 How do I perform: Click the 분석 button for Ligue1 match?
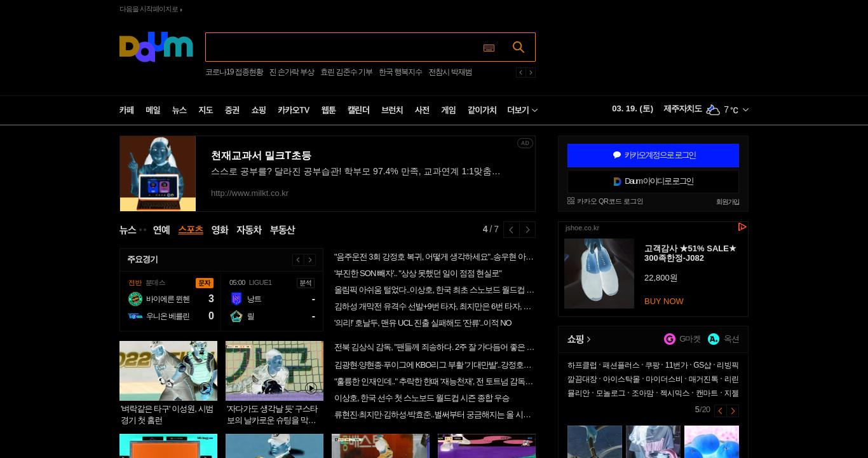tap(306, 283)
